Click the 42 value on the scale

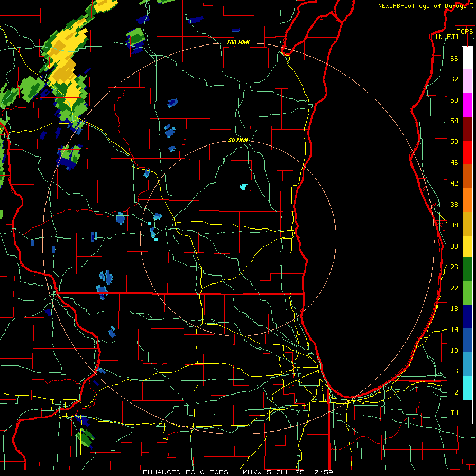(454, 184)
